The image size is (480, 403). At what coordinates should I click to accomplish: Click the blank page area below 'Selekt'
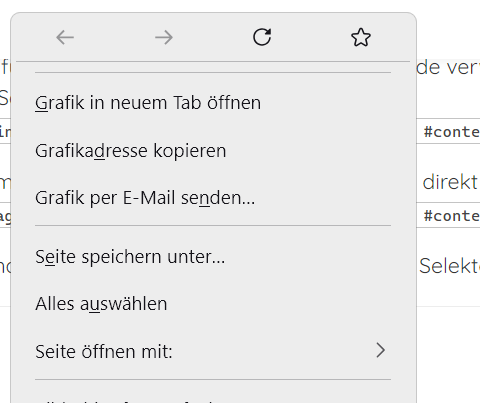pos(448,353)
